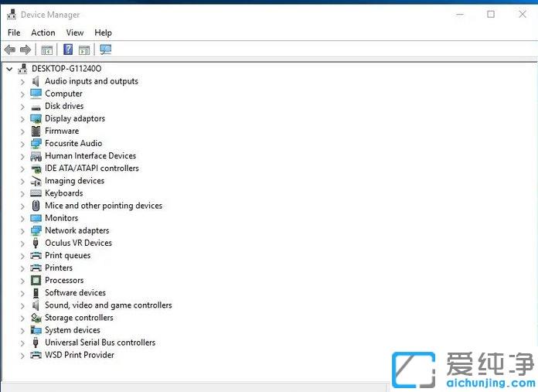Select the Audio inputs and outputs speaker icon
This screenshot has width=538, height=392.
point(36,81)
